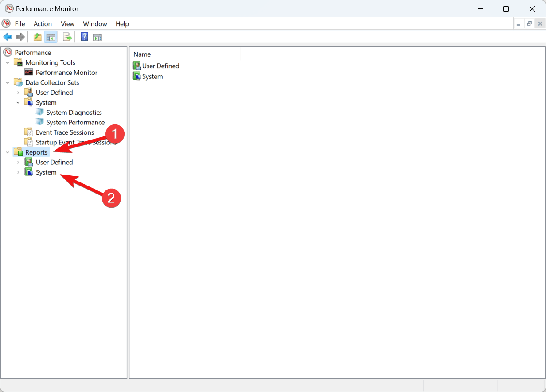Click the blue Help question mark icon

pyautogui.click(x=84, y=37)
